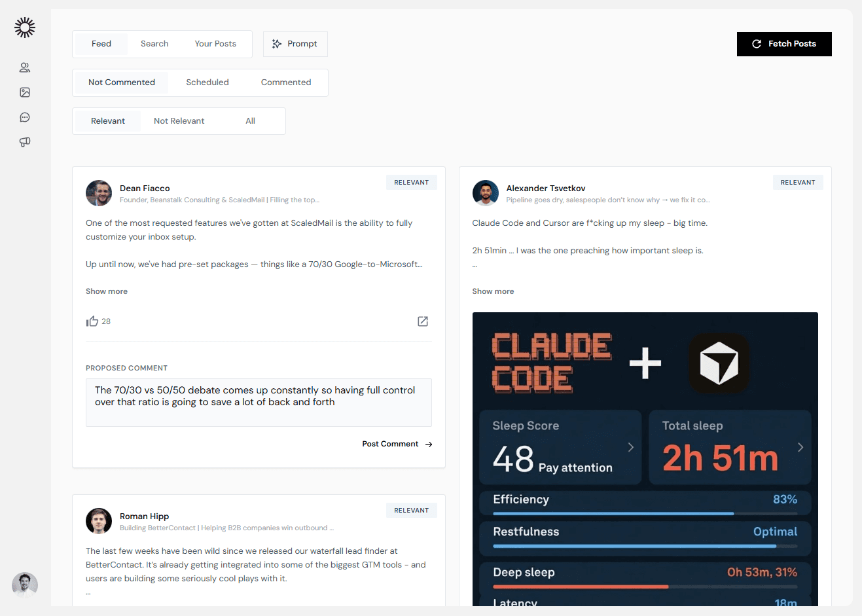Open the chat bubble sidebar icon
This screenshot has width=862, height=616.
pyautogui.click(x=25, y=117)
